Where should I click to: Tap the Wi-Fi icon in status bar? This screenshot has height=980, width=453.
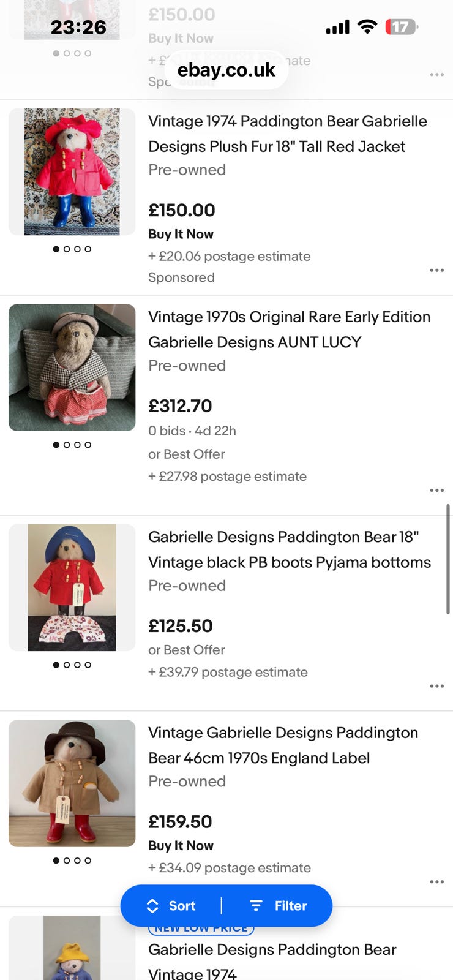[x=367, y=26]
